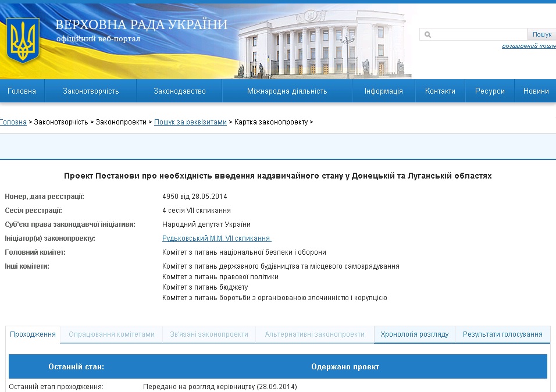556x392 pixels.
Task: Click the Народний депутат України text
Action: click(206, 224)
